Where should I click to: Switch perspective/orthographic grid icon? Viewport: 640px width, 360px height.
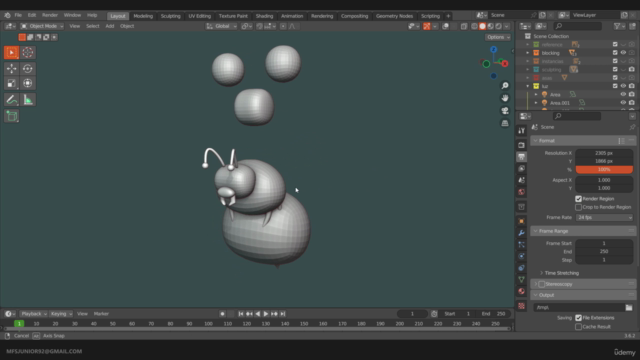coord(505,123)
